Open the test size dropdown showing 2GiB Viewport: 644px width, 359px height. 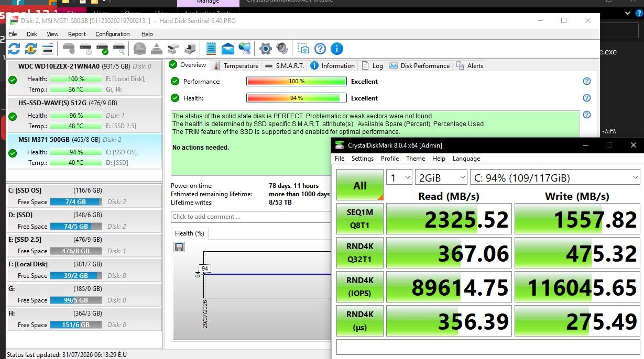pos(441,177)
